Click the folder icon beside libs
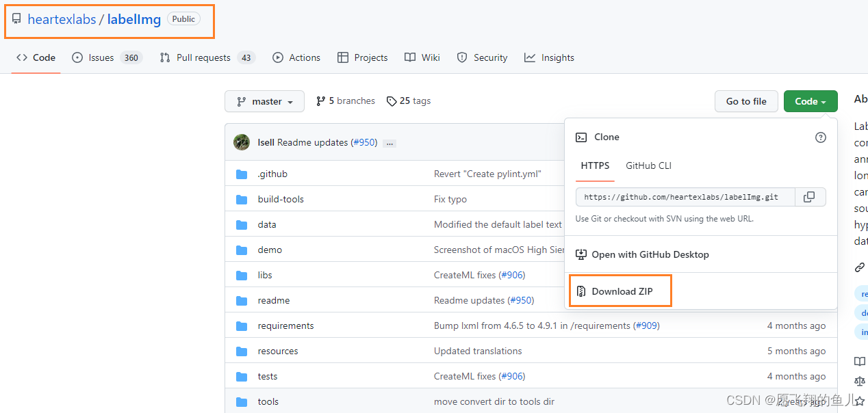The width and height of the screenshot is (868, 413). 242,275
